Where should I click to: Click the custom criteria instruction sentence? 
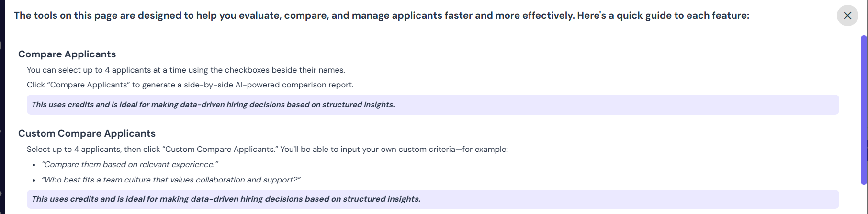[267, 149]
